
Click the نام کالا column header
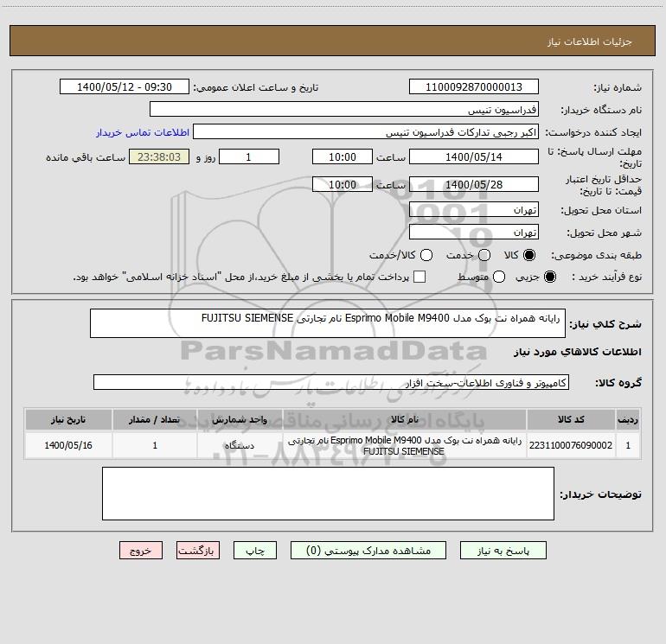pos(405,420)
